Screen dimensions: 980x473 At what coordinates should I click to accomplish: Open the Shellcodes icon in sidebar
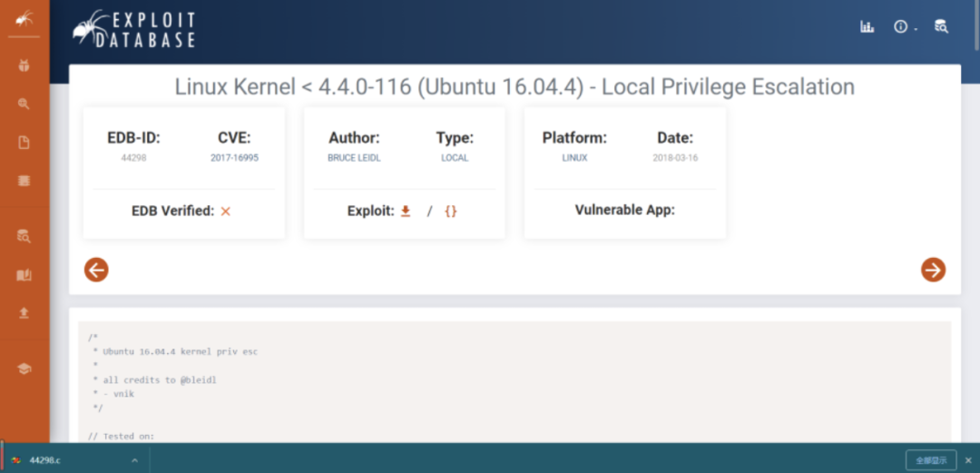click(x=24, y=181)
